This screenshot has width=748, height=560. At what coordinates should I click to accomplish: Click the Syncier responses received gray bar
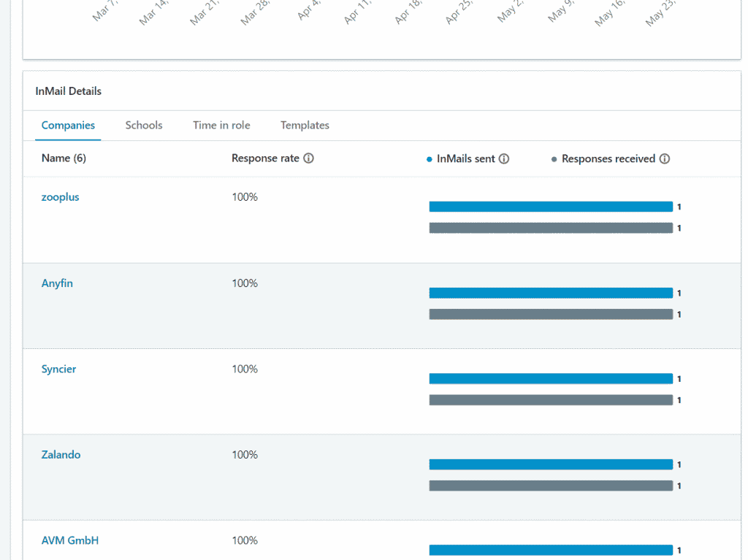551,400
